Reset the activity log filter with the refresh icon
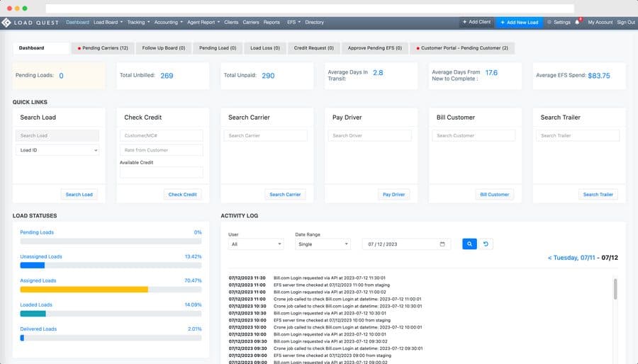The width and height of the screenshot is (638, 364). point(486,244)
